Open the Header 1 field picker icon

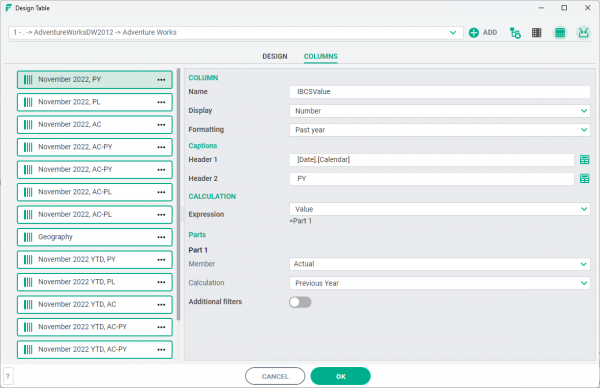[584, 160]
